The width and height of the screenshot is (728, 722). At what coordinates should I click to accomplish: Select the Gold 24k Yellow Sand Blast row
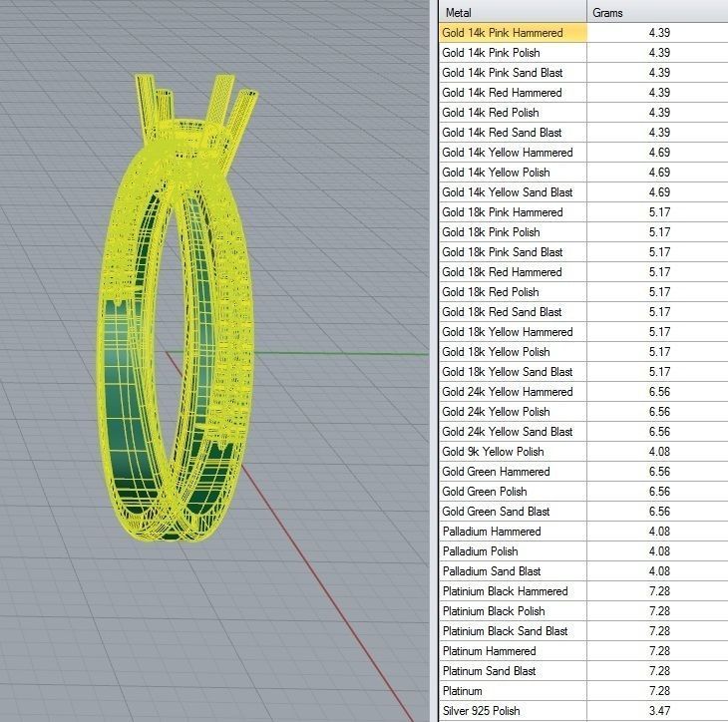click(x=583, y=432)
